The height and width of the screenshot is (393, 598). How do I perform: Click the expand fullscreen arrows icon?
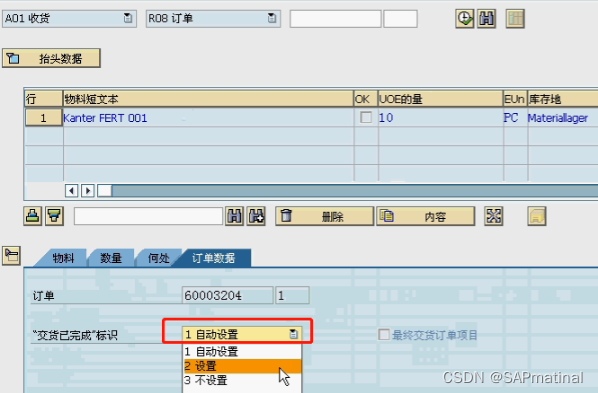(494, 216)
